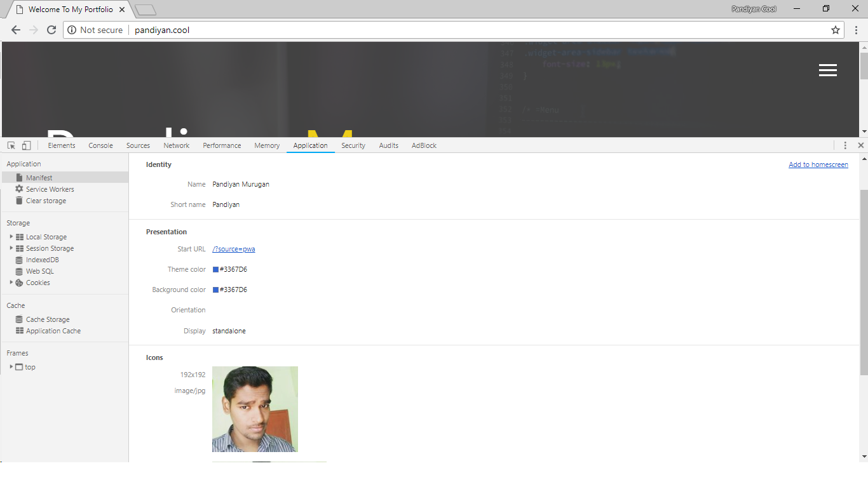Open DevTools three-dot customize menu
Screen dimensions: 868x480
click(x=845, y=145)
